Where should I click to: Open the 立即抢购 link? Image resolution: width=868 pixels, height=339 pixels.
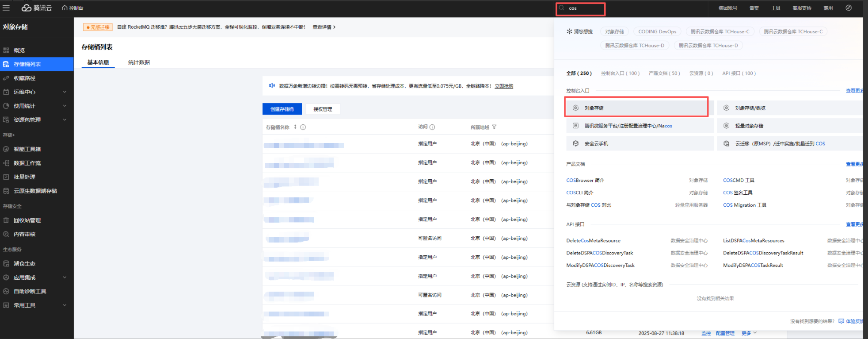[504, 86]
